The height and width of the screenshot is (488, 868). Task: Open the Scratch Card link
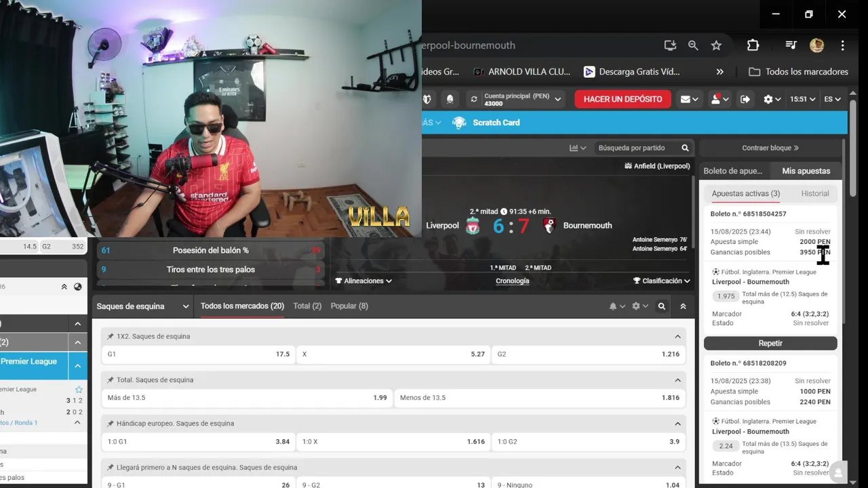pos(488,123)
